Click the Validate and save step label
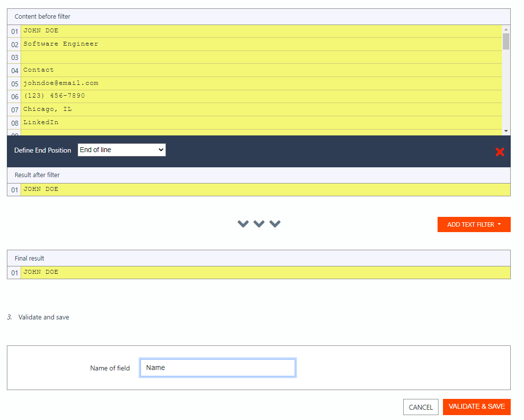This screenshot has height=420, width=524. (43, 317)
